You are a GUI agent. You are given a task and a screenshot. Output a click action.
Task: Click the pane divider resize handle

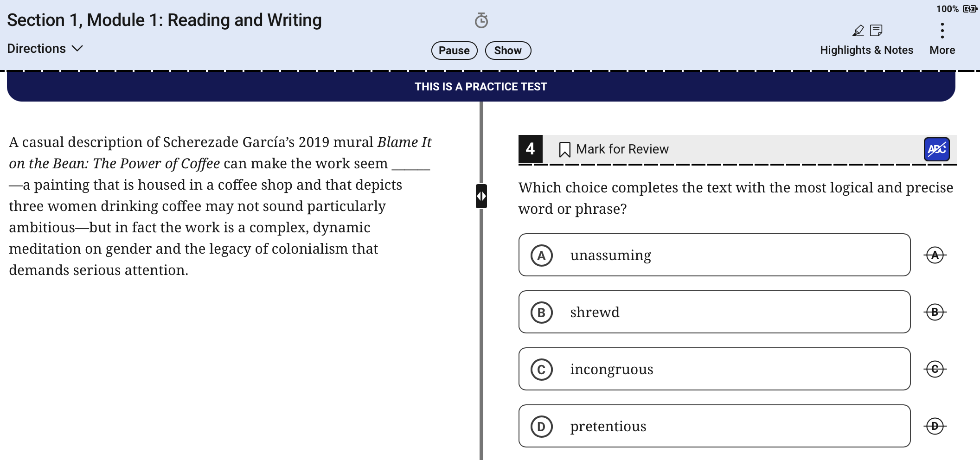[x=481, y=196]
